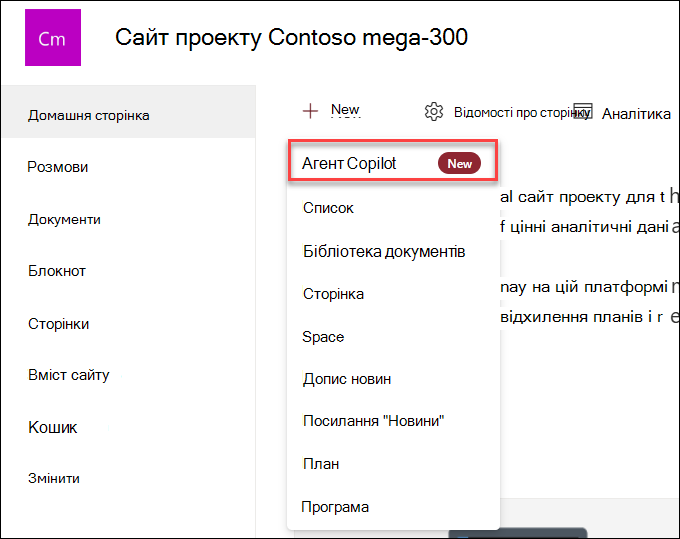The width and height of the screenshot is (680, 539).
Task: Go to Домашня сторінка in navigation
Action: pyautogui.click(x=129, y=112)
